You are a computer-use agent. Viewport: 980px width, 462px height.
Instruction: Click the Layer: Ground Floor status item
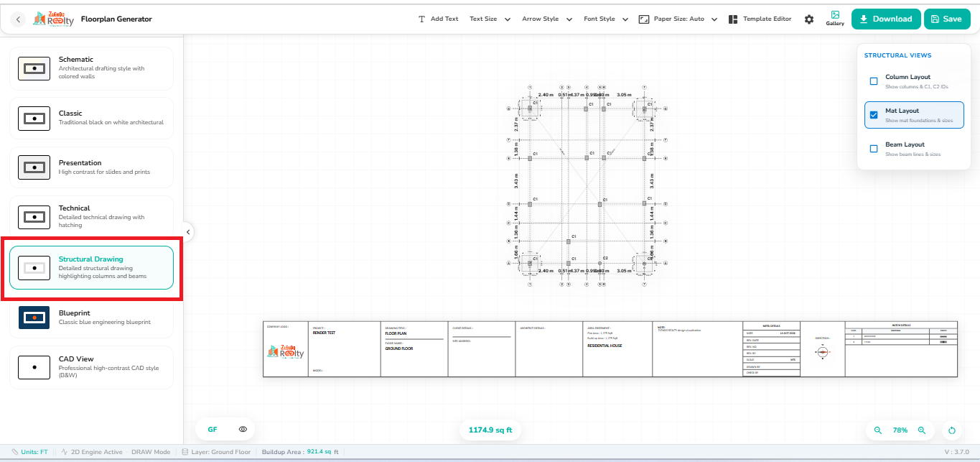click(216, 452)
